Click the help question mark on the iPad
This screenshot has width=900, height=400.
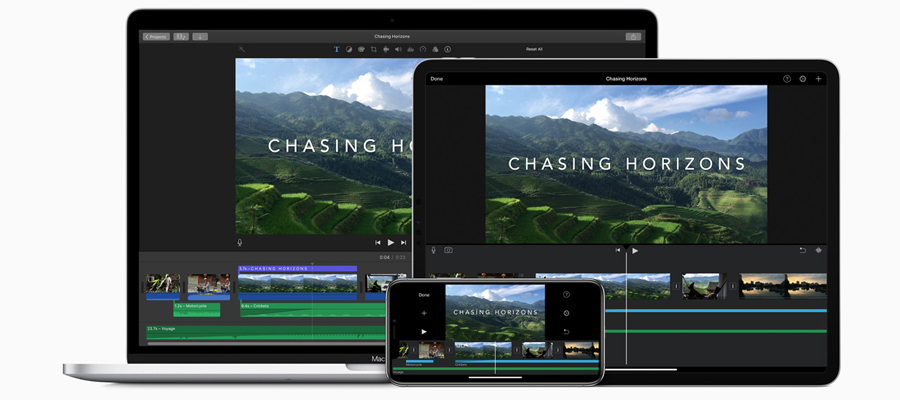pyautogui.click(x=786, y=78)
